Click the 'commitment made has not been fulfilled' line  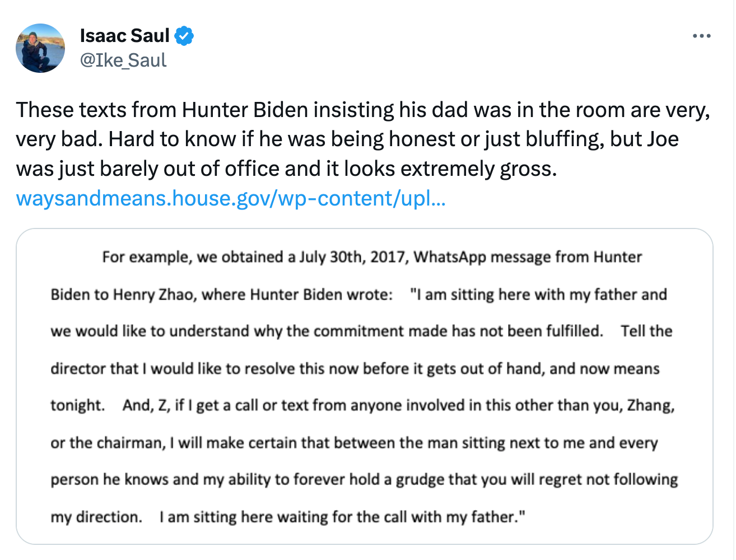(x=361, y=332)
